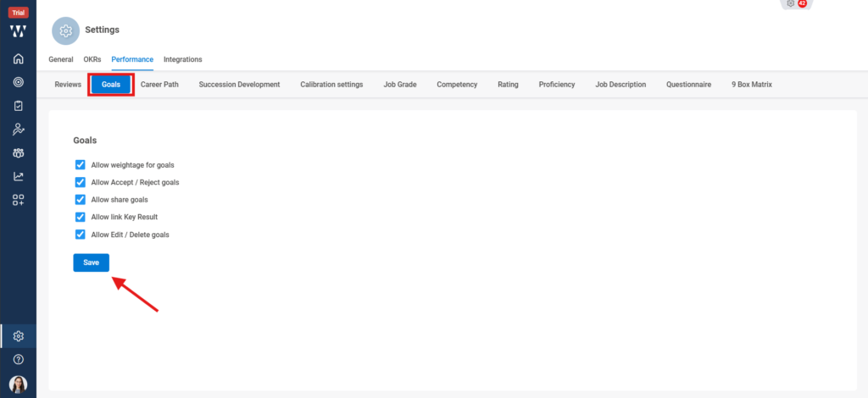Image resolution: width=868 pixels, height=398 pixels.
Task: Click the red Trial badge
Action: tap(19, 13)
